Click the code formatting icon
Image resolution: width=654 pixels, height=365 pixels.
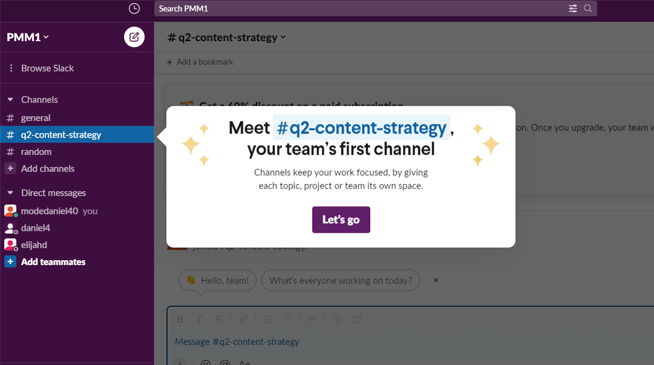[x=337, y=319]
